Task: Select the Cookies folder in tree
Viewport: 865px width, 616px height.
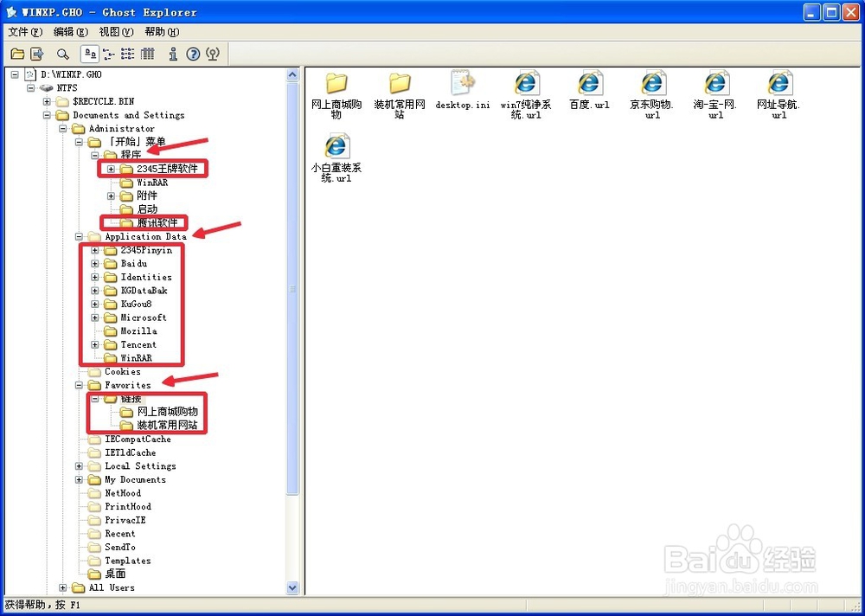Action: pyautogui.click(x=123, y=371)
